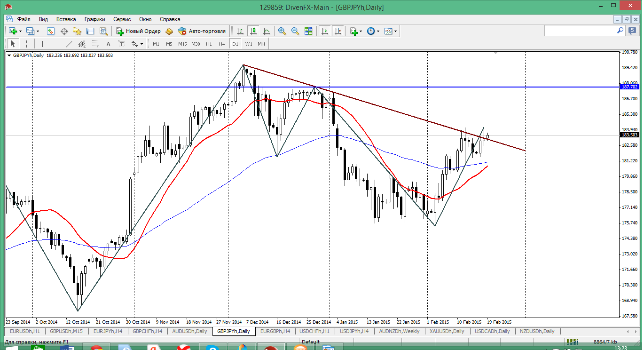This screenshot has height=350, width=644.
Task: Click the zoom in magnifier icon
Action: 282,31
